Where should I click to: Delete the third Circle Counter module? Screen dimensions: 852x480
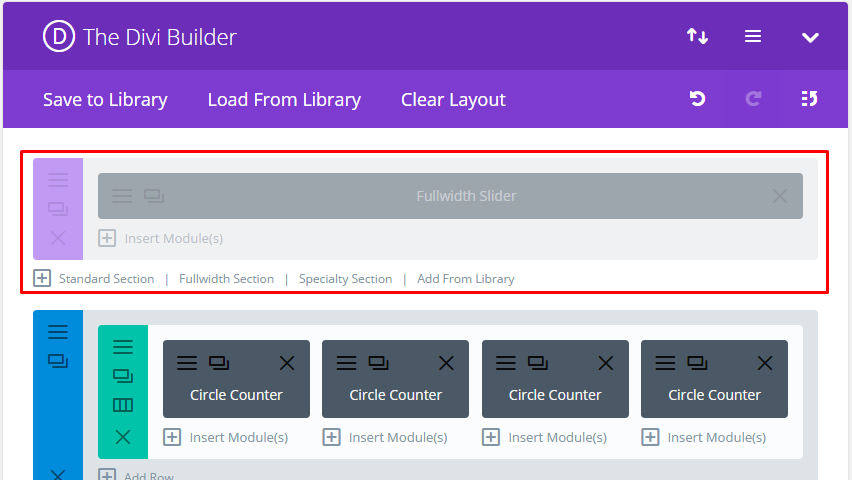606,363
